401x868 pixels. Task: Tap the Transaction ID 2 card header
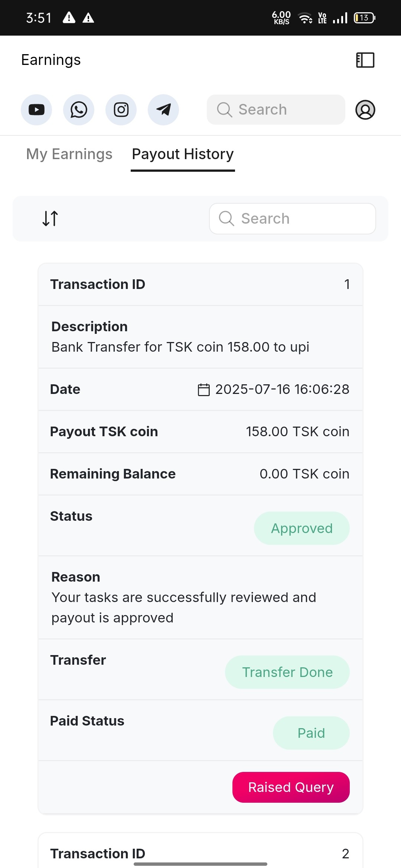coord(200,853)
